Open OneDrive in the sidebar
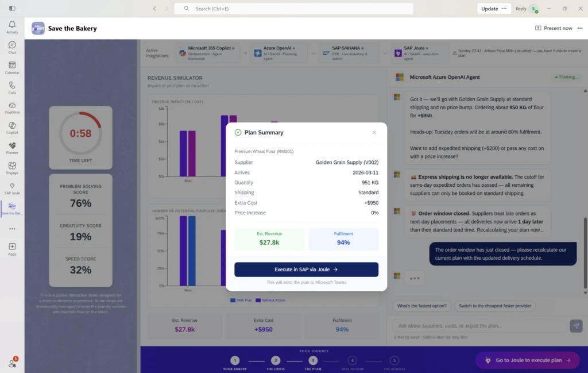 point(12,107)
